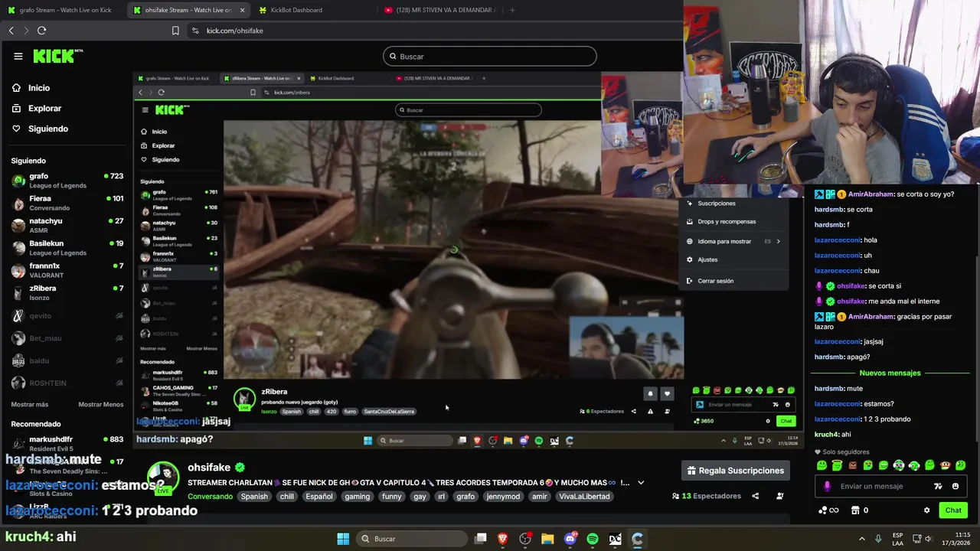The height and width of the screenshot is (551, 980).
Task: Click the taskbar microphone tray icon
Action: tap(878, 539)
